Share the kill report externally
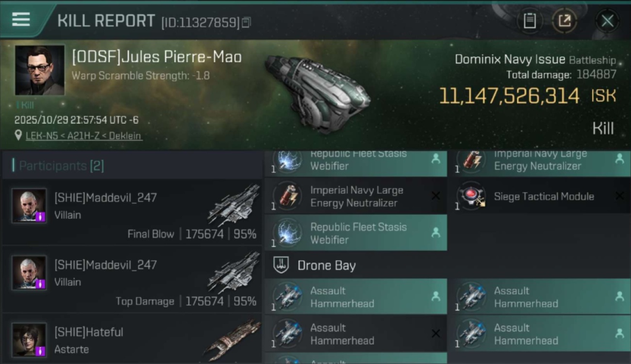The width and height of the screenshot is (631, 364). [x=565, y=21]
